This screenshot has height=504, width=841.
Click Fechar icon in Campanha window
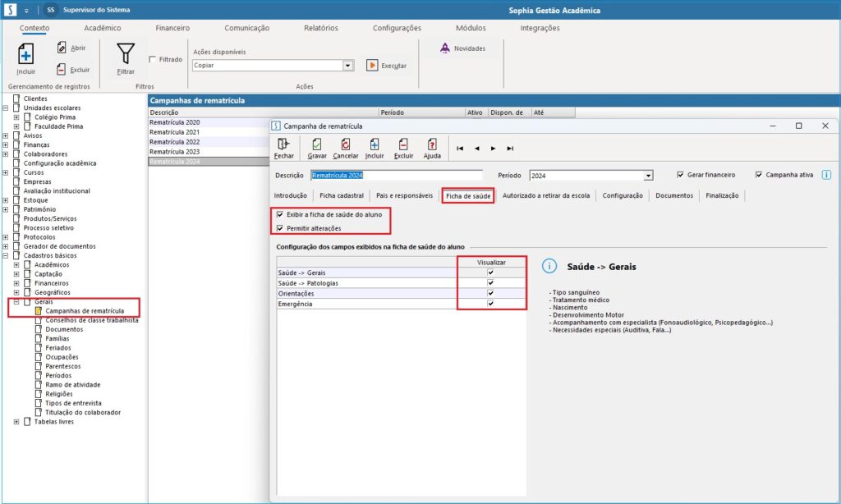[x=283, y=144]
